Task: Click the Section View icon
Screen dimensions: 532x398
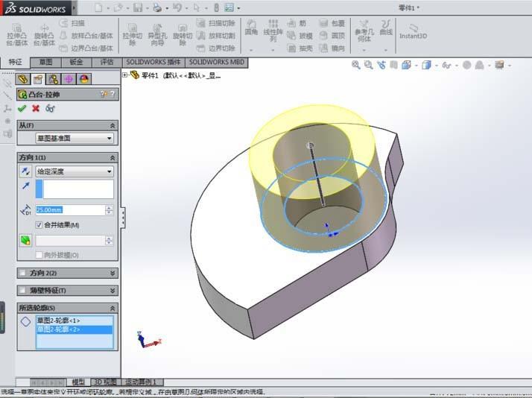Action: [x=393, y=64]
